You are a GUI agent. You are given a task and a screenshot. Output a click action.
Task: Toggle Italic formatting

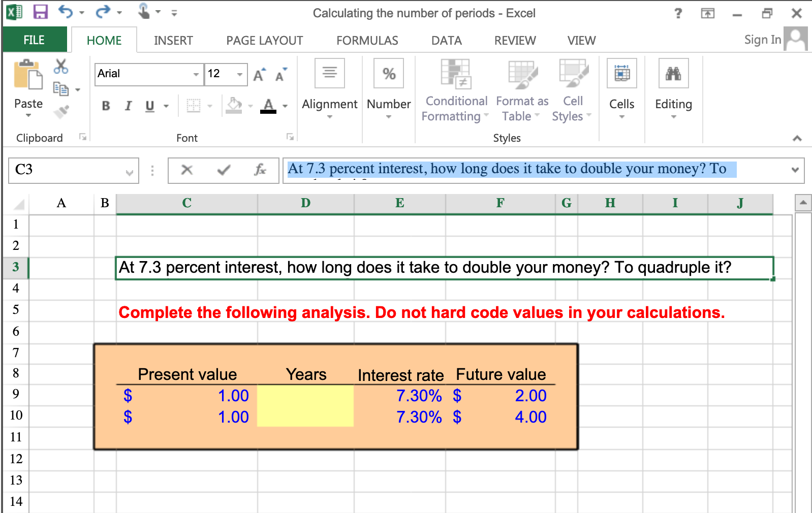pos(128,106)
